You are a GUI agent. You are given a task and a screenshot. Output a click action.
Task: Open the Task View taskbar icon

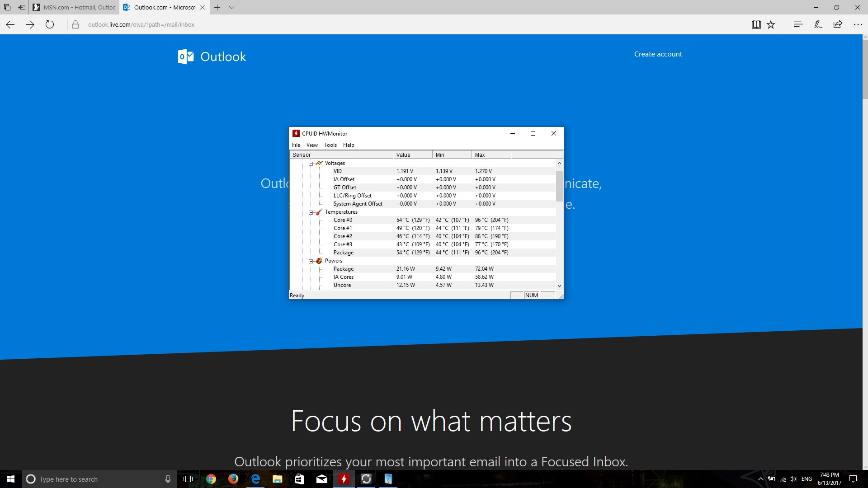click(188, 479)
